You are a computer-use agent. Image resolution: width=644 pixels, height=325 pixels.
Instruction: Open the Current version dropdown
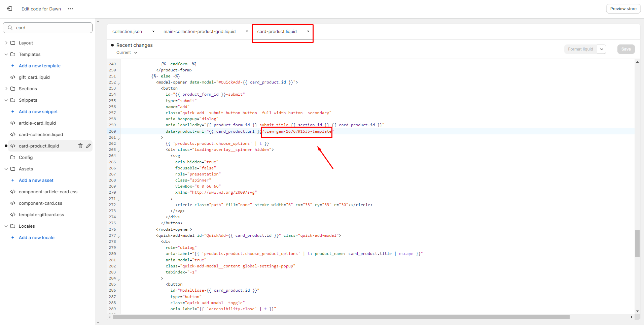coord(127,53)
